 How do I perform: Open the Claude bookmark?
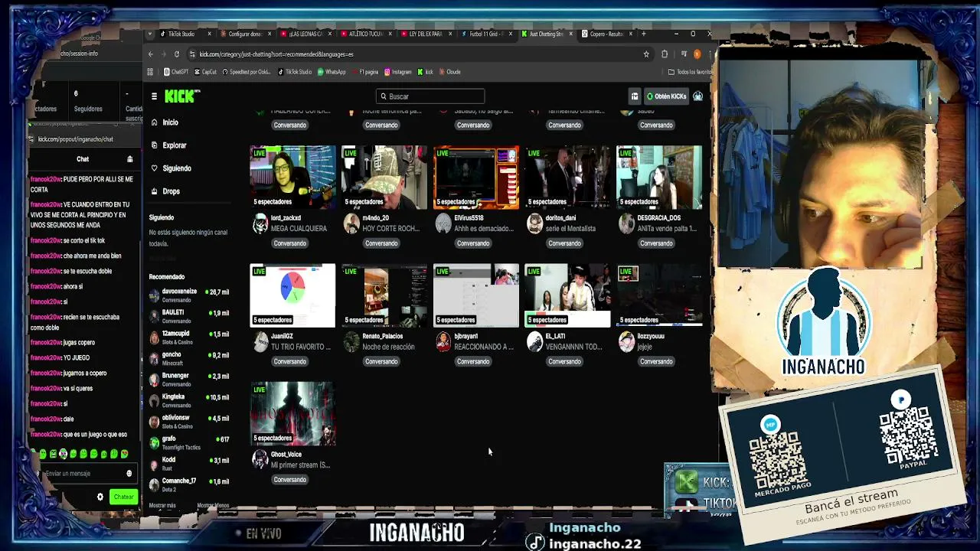(x=449, y=72)
